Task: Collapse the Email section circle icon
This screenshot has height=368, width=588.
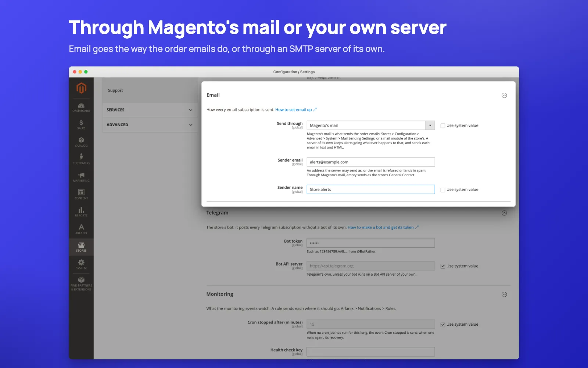Action: 504,95
